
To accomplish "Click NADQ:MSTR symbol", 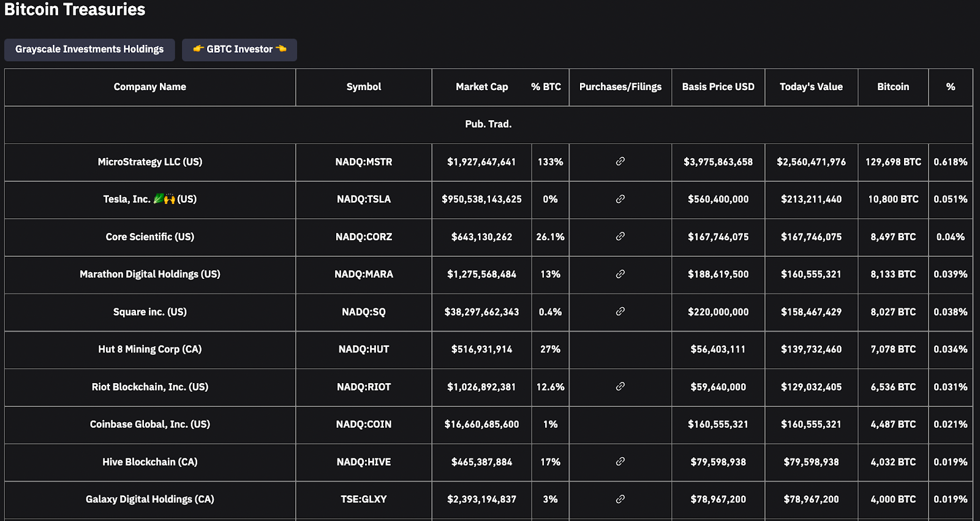I will click(x=364, y=162).
